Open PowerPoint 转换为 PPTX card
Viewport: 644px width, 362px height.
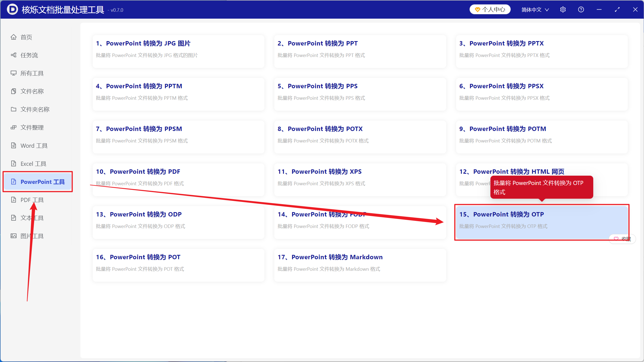[542, 52]
